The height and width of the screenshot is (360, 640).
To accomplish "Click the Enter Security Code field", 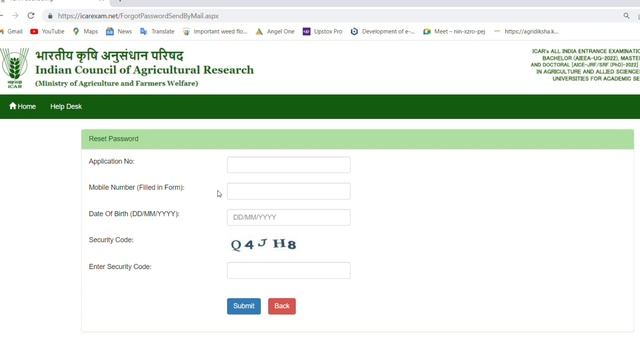I will 289,270.
